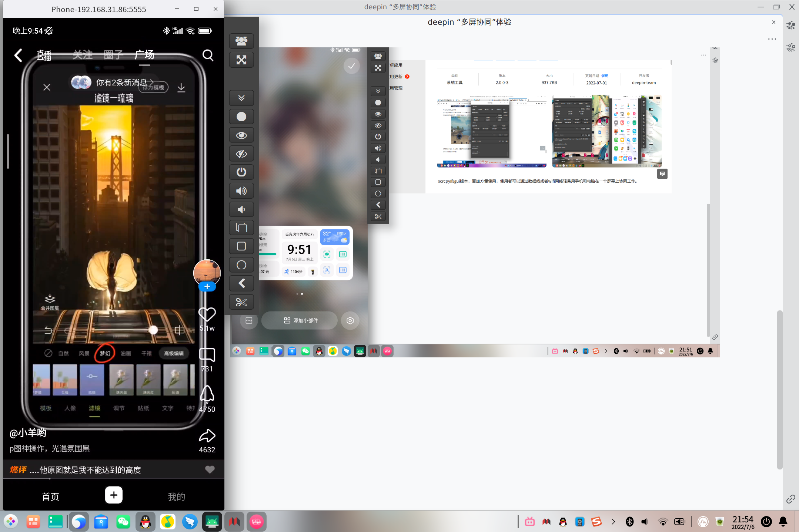Screen dimensions: 799x532
Task: Switch to the 关注 tab
Action: (83, 55)
